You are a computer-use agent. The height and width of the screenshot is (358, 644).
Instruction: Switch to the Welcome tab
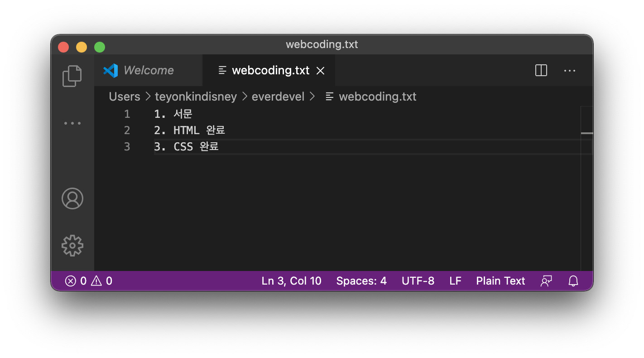[139, 70]
